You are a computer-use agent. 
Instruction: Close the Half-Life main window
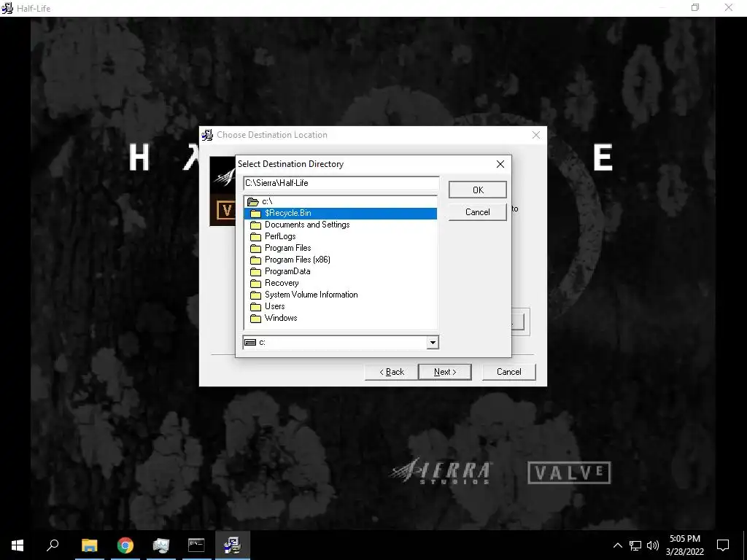[x=729, y=7]
